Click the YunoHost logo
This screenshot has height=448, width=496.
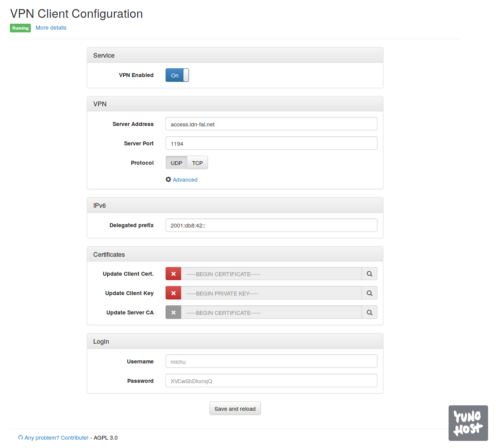click(x=468, y=423)
